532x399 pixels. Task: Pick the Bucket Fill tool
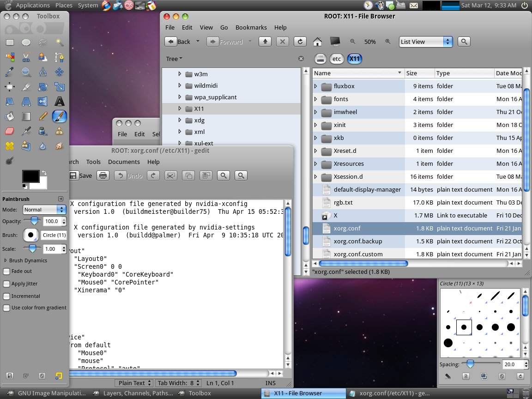click(10, 116)
